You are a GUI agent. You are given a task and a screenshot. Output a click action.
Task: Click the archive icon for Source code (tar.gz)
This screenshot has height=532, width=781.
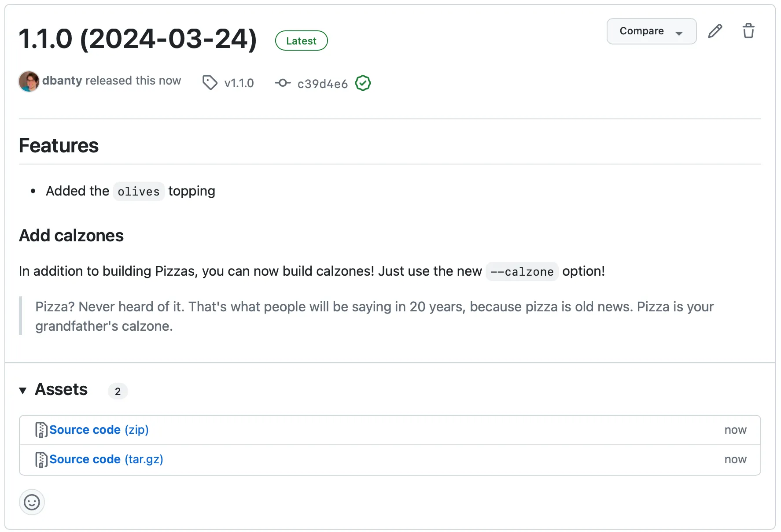(41, 459)
